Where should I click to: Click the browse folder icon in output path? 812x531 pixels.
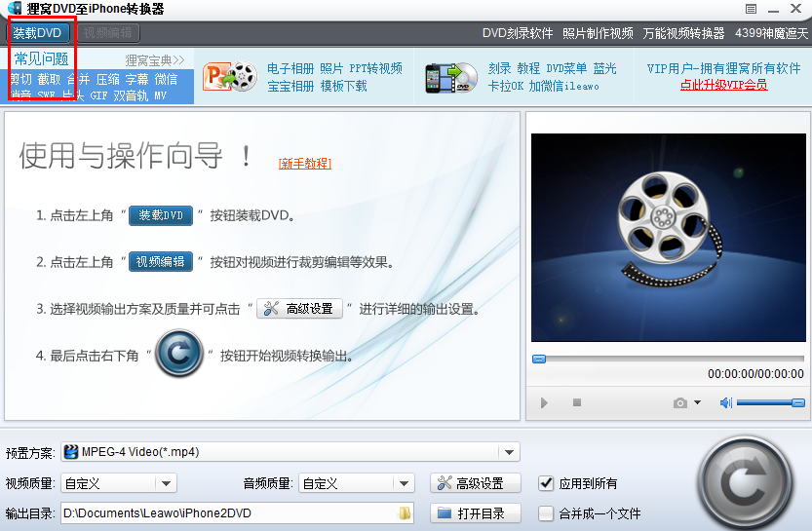coord(405,513)
